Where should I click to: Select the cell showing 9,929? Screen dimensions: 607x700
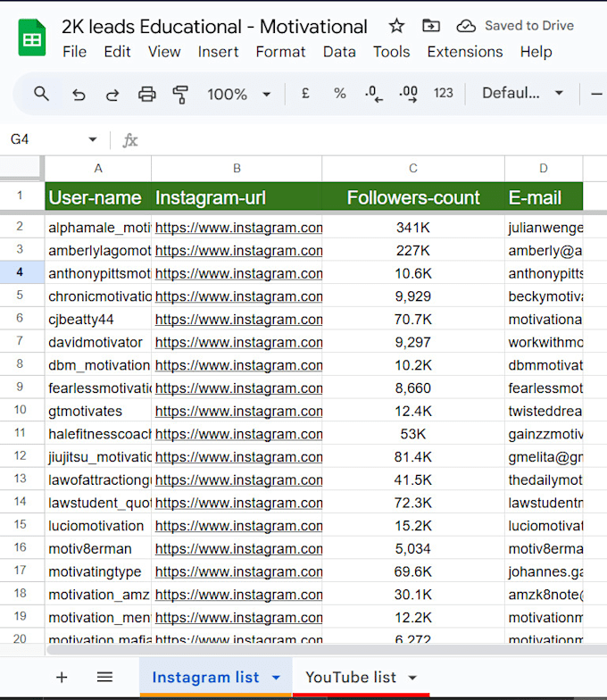pos(413,296)
